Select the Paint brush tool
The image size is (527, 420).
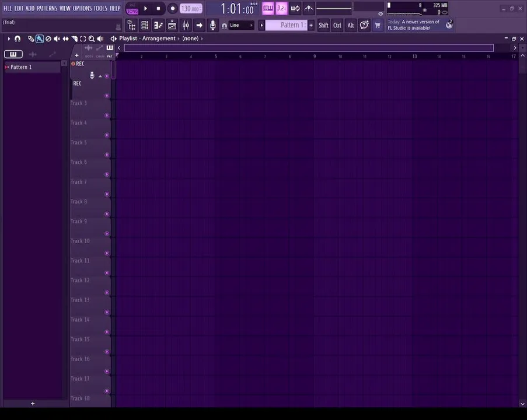click(x=40, y=39)
